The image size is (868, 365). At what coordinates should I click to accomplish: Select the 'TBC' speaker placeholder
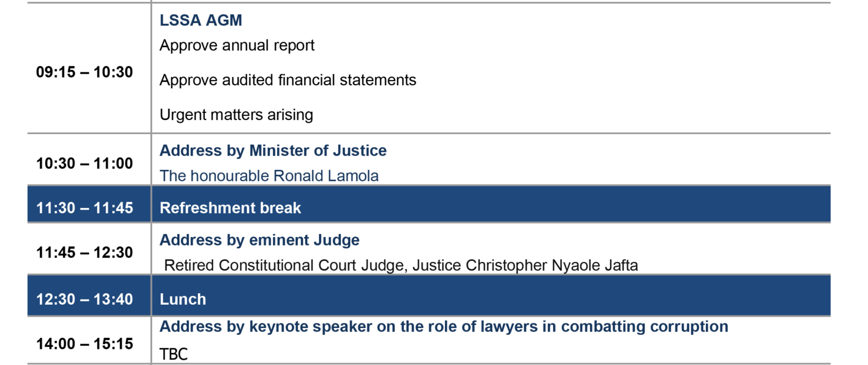[x=174, y=355]
